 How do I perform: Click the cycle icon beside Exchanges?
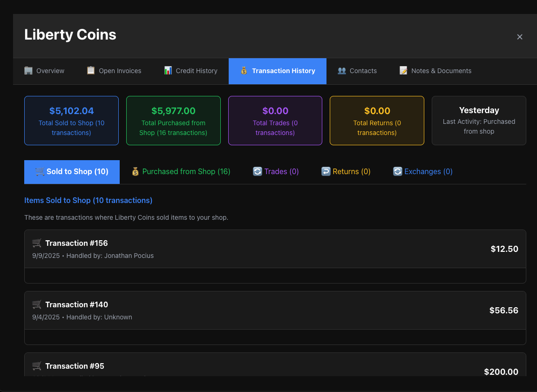point(397,171)
